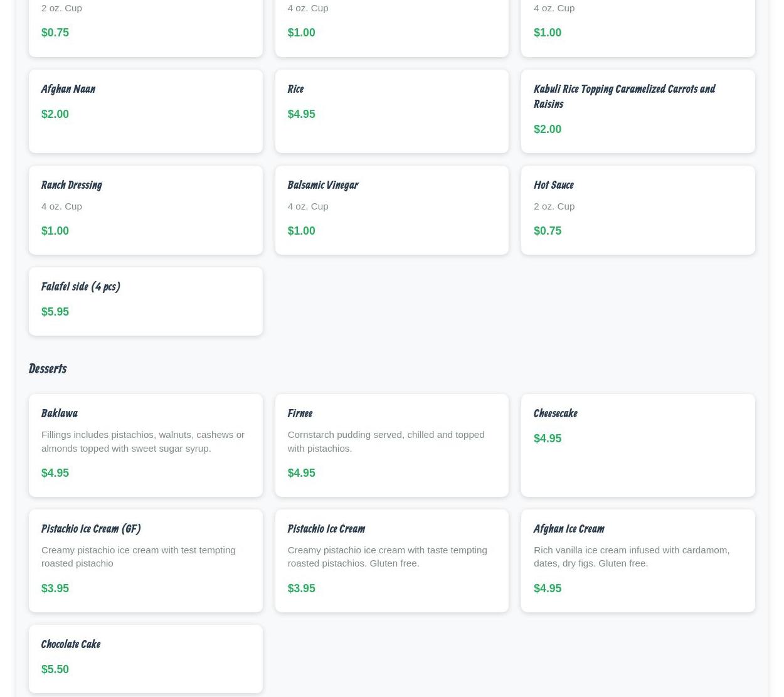Click the Desserts section heading
The height and width of the screenshot is (697, 784).
(x=47, y=369)
